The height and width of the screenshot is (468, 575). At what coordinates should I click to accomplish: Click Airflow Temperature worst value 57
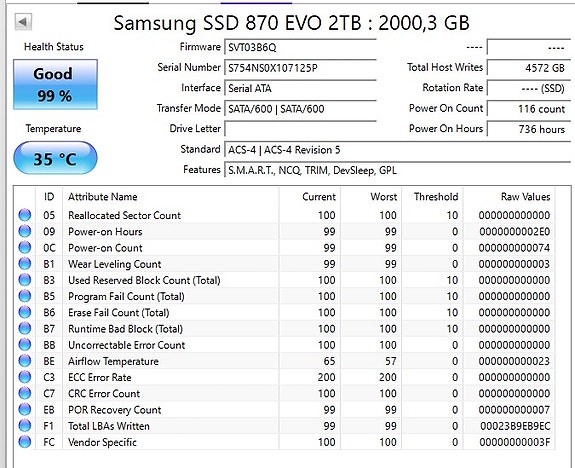pyautogui.click(x=391, y=361)
